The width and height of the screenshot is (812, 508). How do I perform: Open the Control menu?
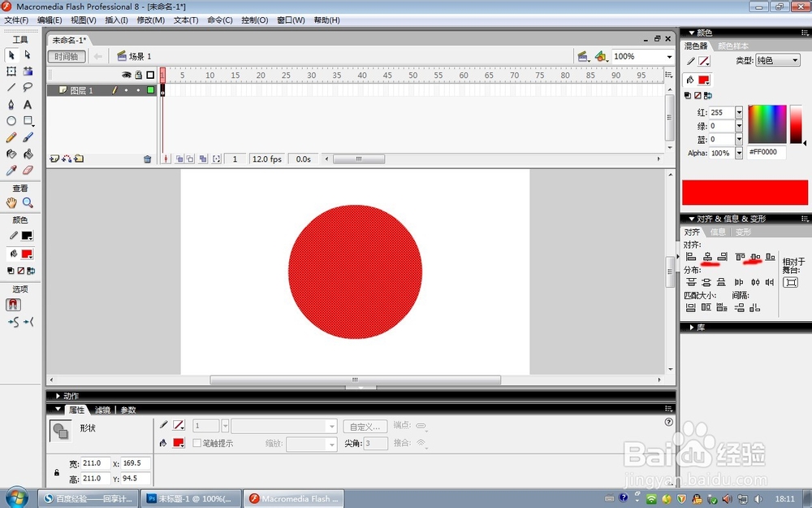pyautogui.click(x=255, y=20)
